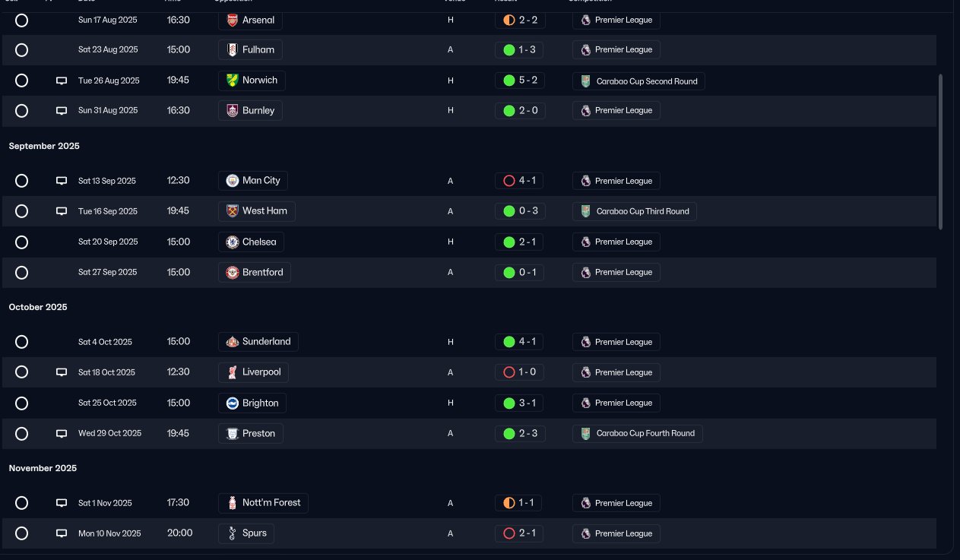Click the Premier League logo in Brentford row
This screenshot has width=960, height=560.
[x=585, y=272]
